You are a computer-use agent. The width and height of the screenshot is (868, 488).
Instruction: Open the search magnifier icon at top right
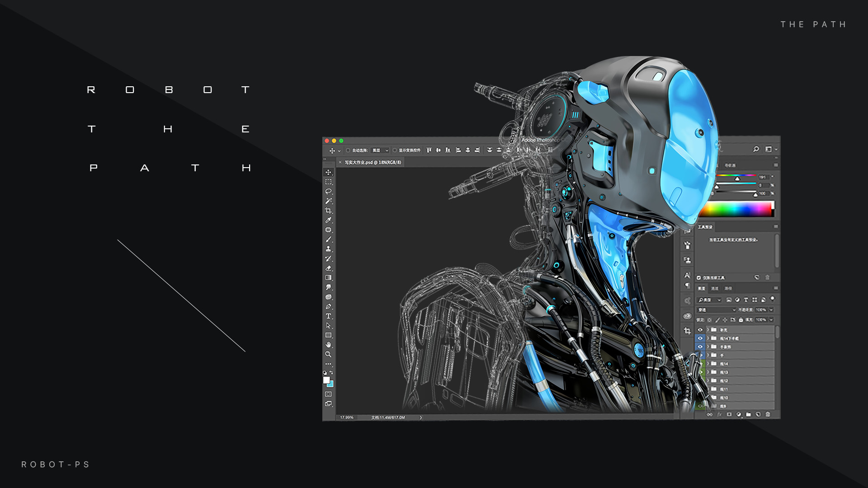(x=756, y=149)
